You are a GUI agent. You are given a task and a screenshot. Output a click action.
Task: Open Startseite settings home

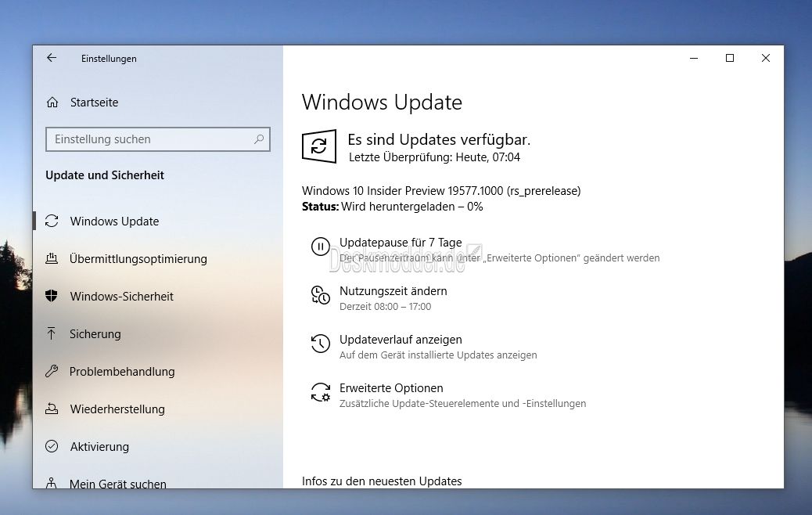click(94, 103)
